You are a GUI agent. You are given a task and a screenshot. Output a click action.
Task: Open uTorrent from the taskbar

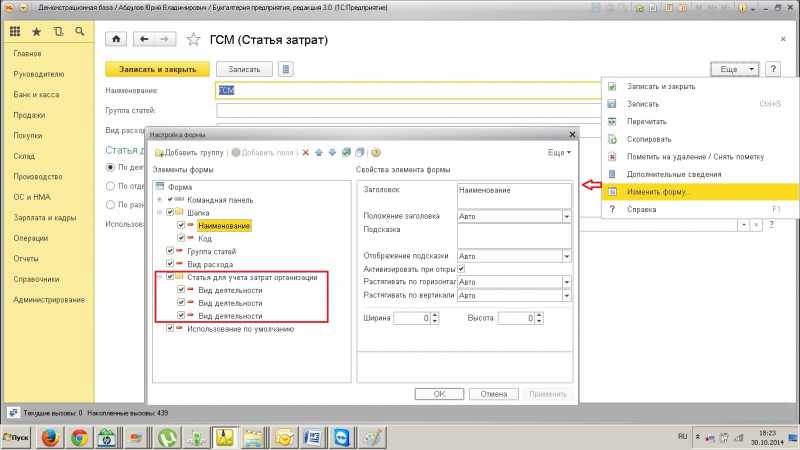pos(167,438)
